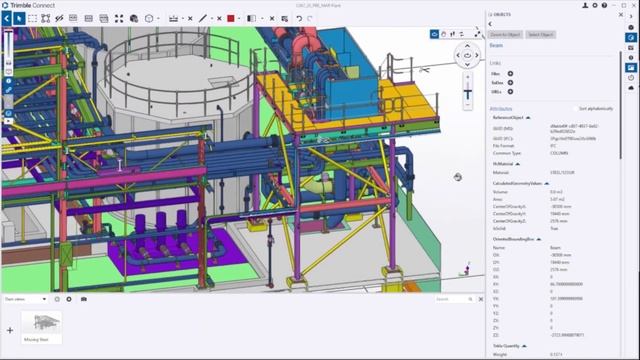640x360 pixels.
Task: Fit model to view with four-arrows icon
Action: pyautogui.click(x=119, y=18)
